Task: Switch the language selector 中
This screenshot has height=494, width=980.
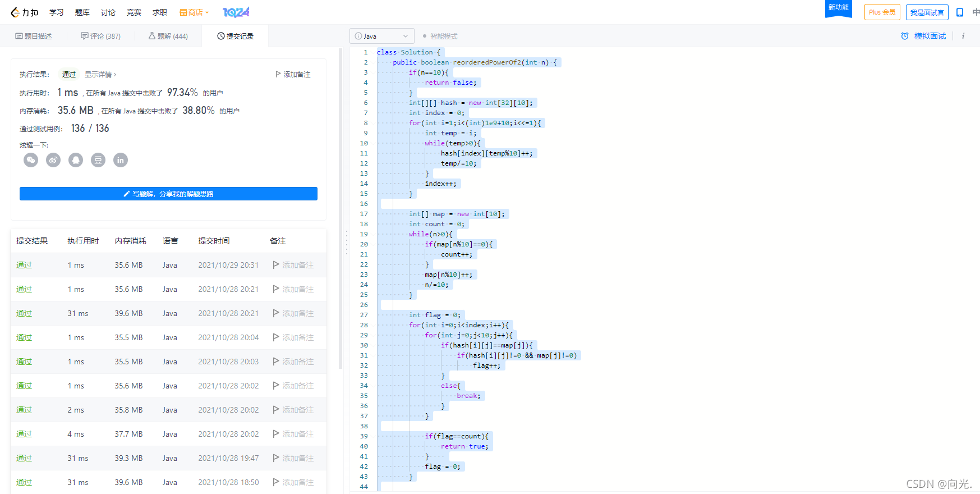Action: [x=976, y=12]
